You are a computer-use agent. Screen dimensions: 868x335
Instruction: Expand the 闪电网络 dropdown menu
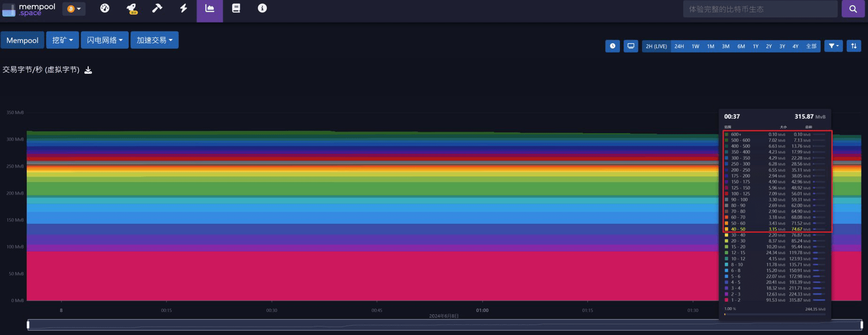tap(105, 40)
